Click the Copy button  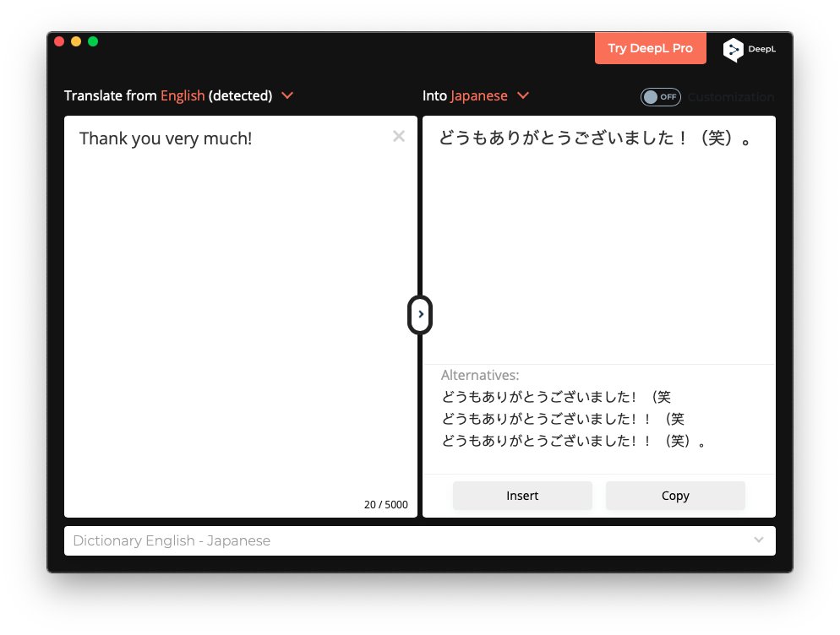(675, 496)
